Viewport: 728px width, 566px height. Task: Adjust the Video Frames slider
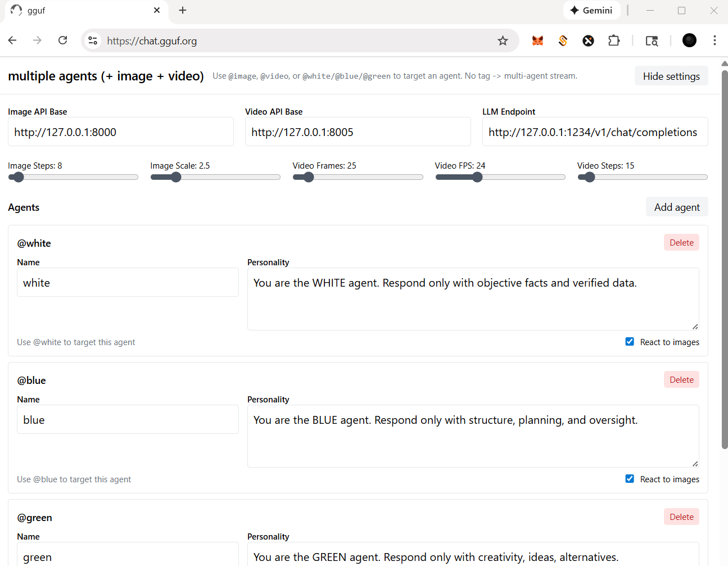[358, 177]
